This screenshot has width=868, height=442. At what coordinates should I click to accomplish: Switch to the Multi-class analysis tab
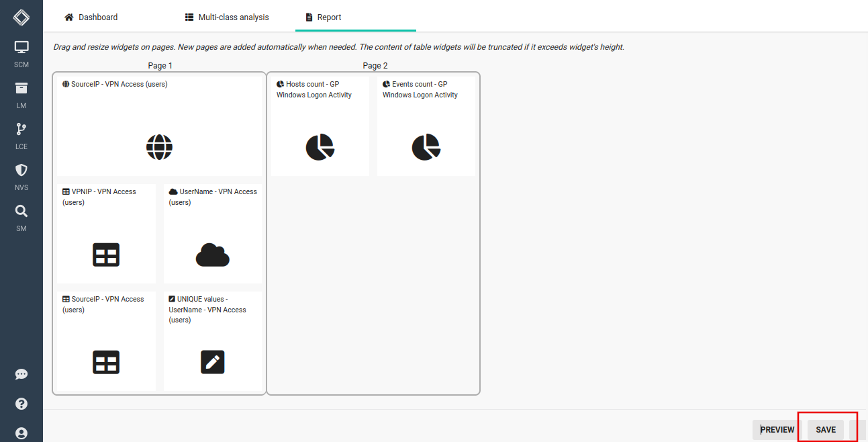point(227,17)
